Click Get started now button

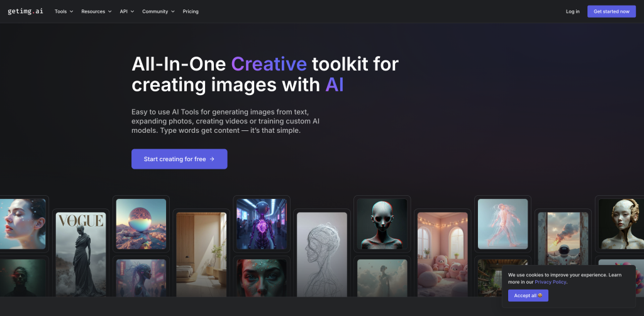611,11
